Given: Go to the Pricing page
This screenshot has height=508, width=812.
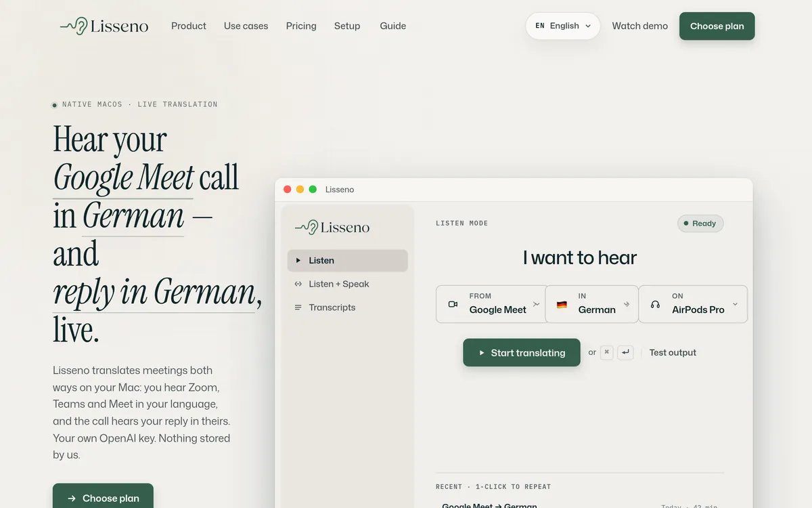Looking at the screenshot, I should 301,26.
